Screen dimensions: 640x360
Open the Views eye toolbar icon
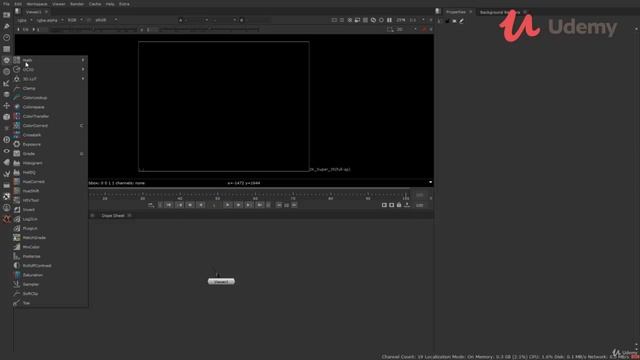tap(7, 151)
